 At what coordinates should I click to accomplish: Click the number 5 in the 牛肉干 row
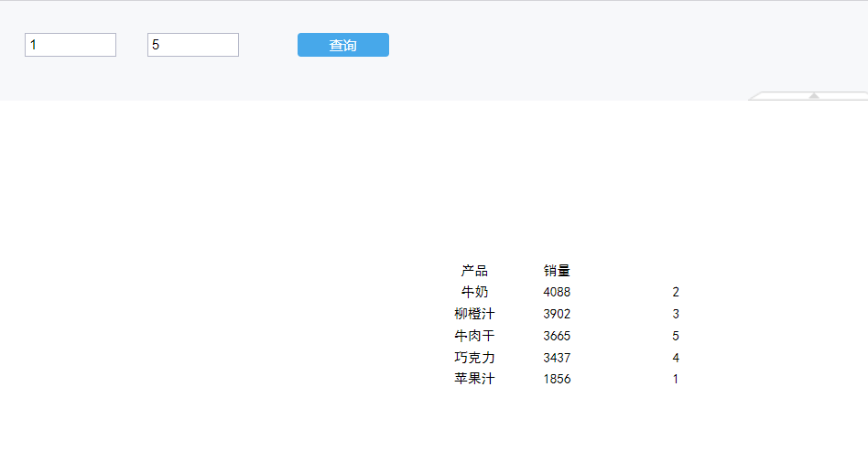point(676,336)
